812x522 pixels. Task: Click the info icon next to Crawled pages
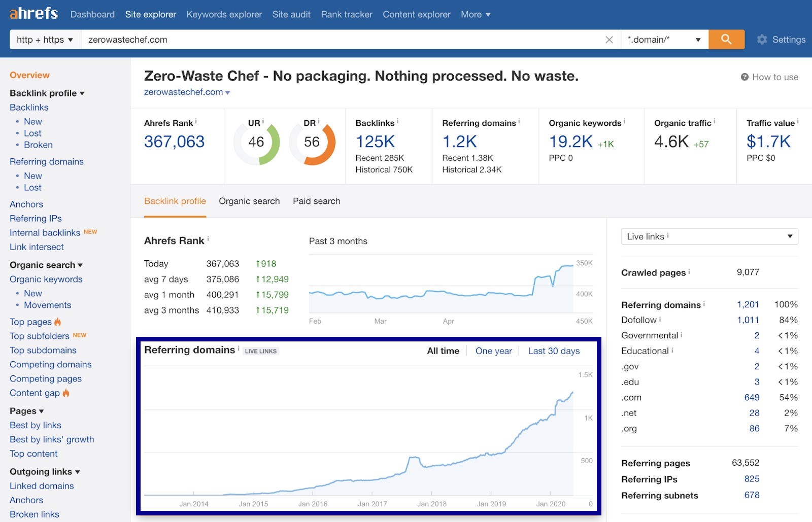point(689,272)
